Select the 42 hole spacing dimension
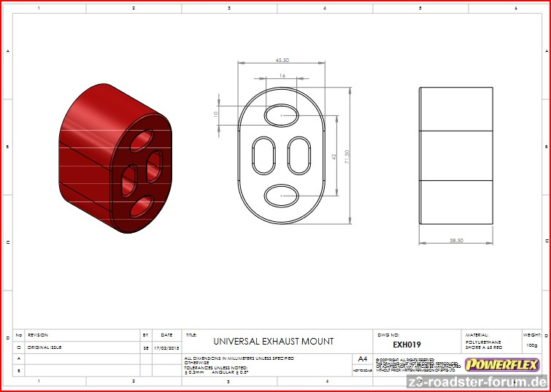Image resolution: width=551 pixels, height=392 pixels. [334, 155]
